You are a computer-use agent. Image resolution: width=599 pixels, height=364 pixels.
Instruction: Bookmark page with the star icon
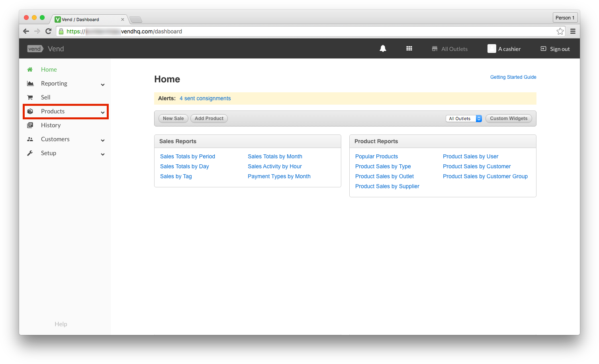coord(560,31)
